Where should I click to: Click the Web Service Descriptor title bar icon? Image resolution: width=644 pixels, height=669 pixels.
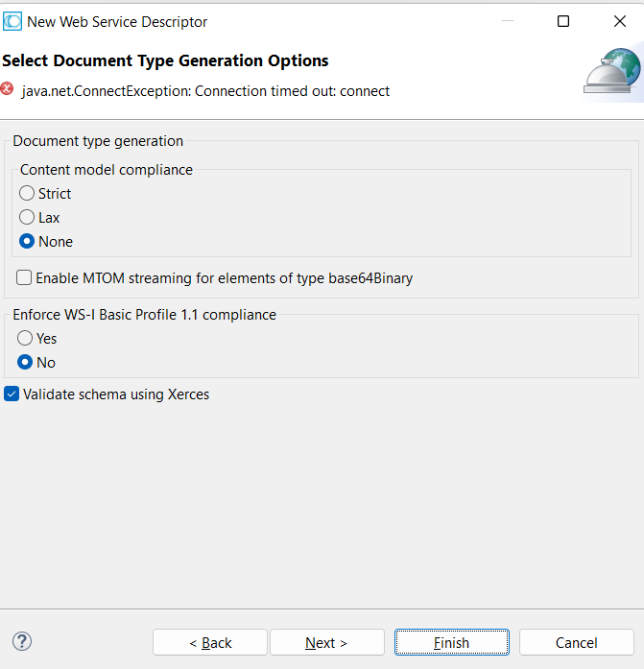tap(12, 21)
